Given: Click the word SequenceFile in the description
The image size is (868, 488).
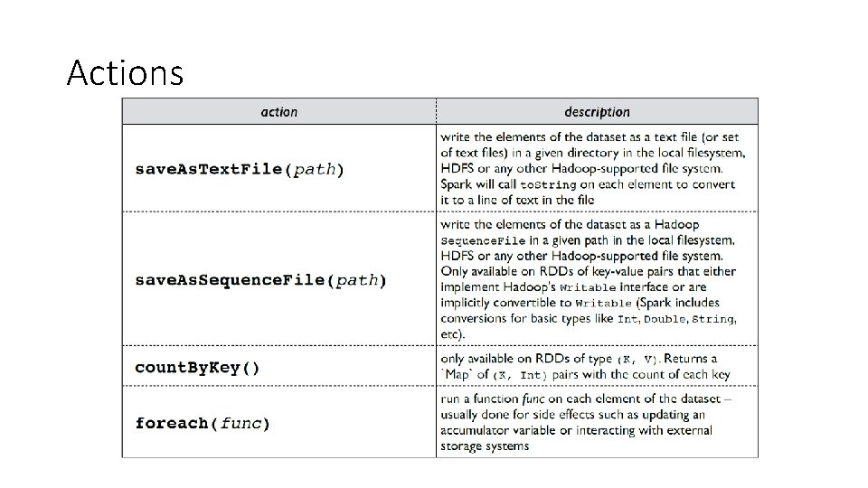Looking at the screenshot, I should coord(483,240).
